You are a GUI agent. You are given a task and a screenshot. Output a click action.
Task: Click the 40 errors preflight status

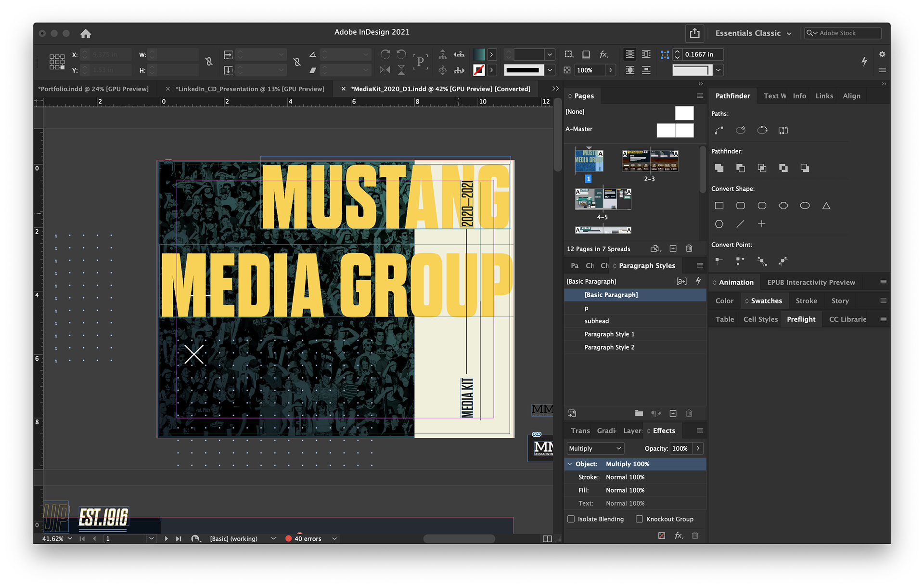pos(308,538)
